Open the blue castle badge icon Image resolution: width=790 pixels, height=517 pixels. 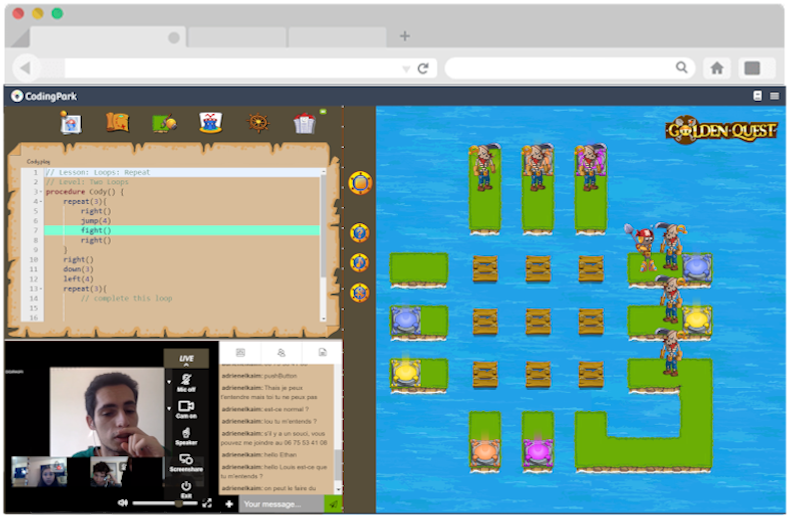coord(211,122)
